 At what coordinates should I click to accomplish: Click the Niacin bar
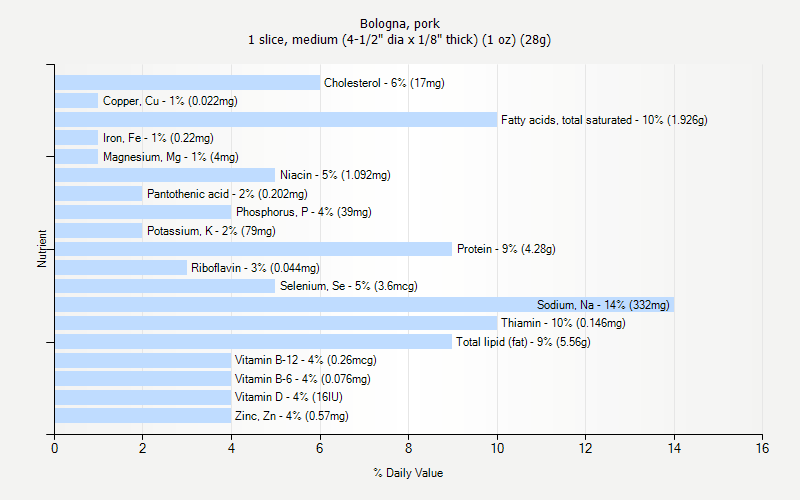(x=165, y=175)
